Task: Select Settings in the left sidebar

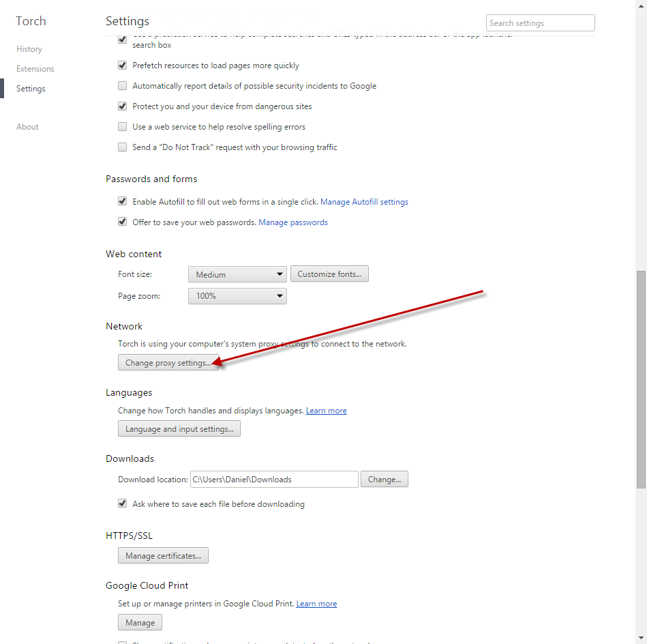Action: tap(31, 89)
